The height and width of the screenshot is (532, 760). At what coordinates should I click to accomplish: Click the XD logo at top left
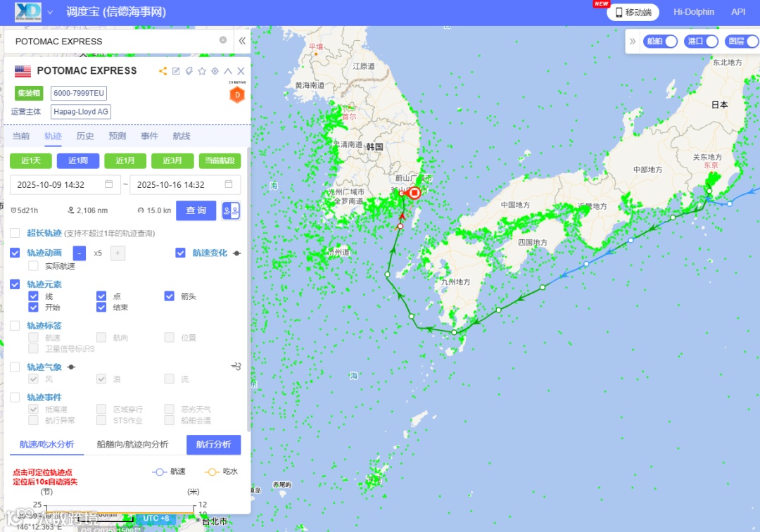[28, 12]
